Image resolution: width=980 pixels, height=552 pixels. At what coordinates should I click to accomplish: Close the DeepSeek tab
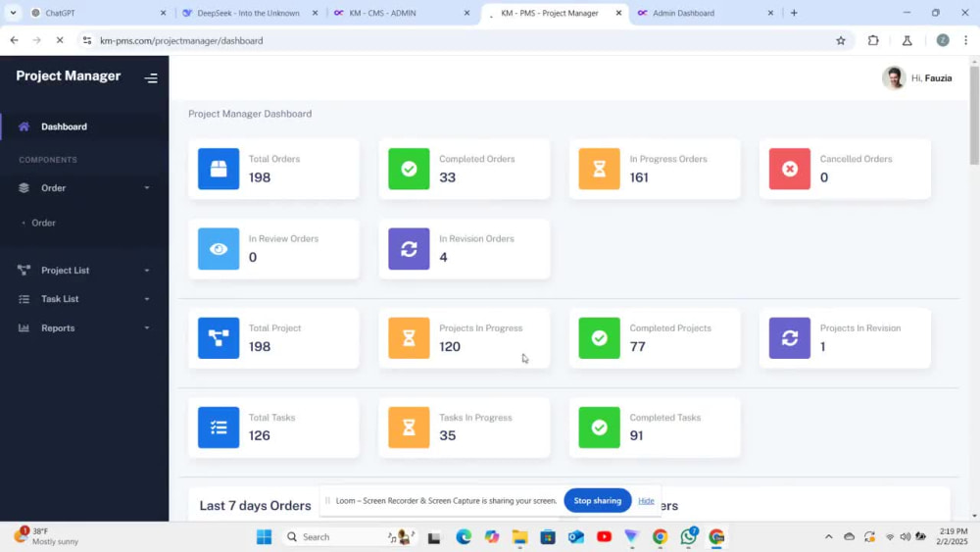[315, 13]
